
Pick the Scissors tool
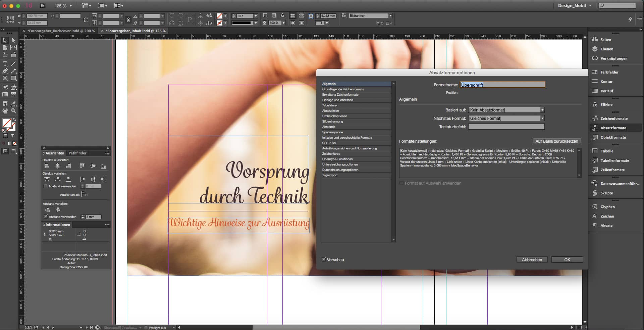5,86
